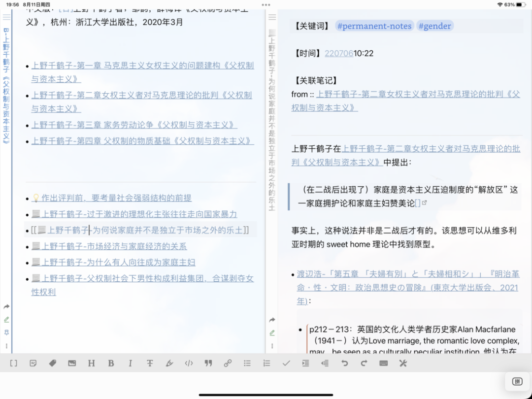This screenshot has height=399, width=532.
Task: Insert wikilink brackets from the toolbar
Action: point(14,364)
